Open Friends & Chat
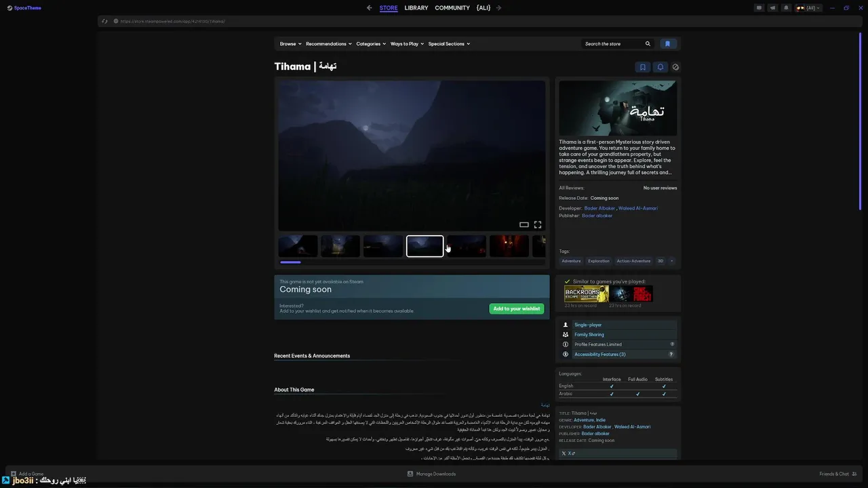This screenshot has height=488, width=868. pos(838,474)
